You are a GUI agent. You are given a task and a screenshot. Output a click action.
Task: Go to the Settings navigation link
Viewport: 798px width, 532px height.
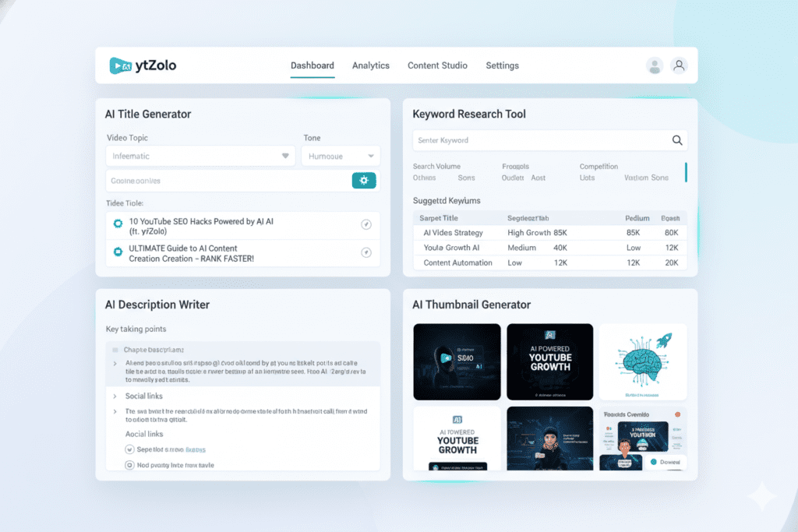tap(502, 65)
